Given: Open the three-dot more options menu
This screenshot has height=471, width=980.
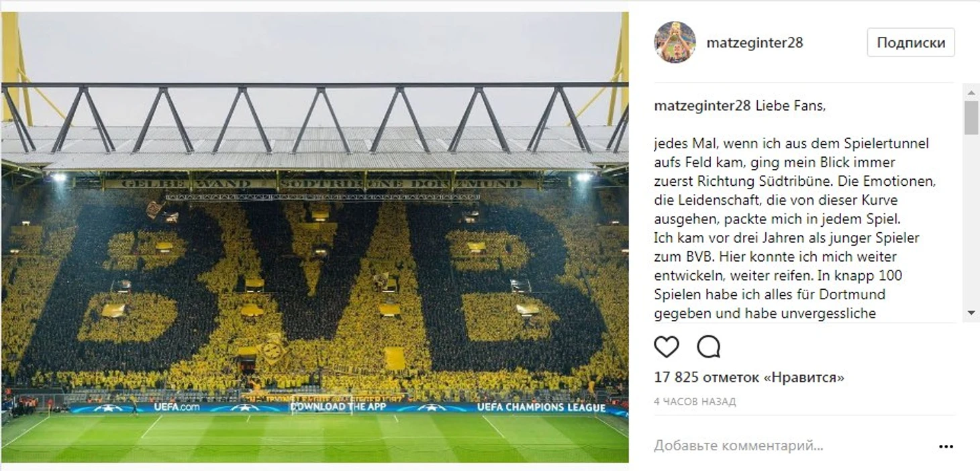Looking at the screenshot, I should pos(946,447).
